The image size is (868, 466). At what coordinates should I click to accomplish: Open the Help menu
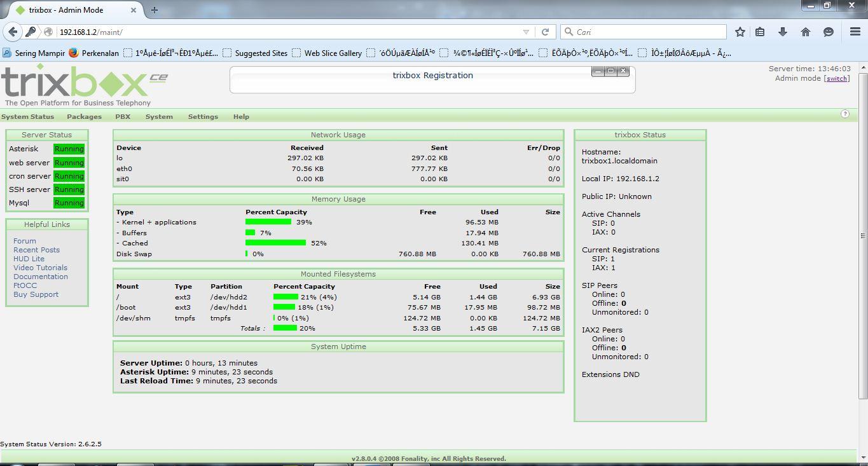[241, 116]
